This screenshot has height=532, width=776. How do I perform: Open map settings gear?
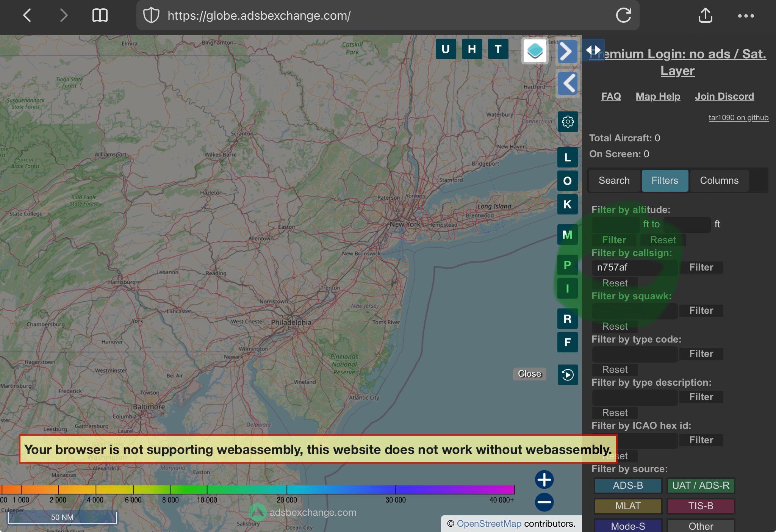coord(568,122)
